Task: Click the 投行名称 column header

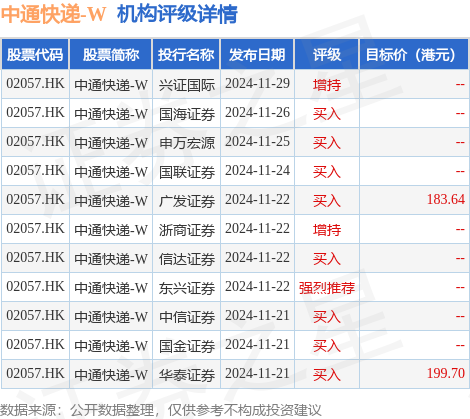Action: pyautogui.click(x=186, y=55)
